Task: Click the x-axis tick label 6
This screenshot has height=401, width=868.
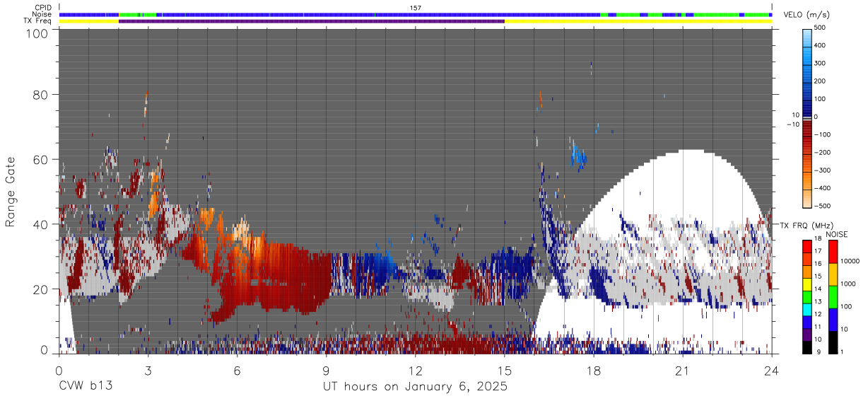Action: click(x=237, y=370)
